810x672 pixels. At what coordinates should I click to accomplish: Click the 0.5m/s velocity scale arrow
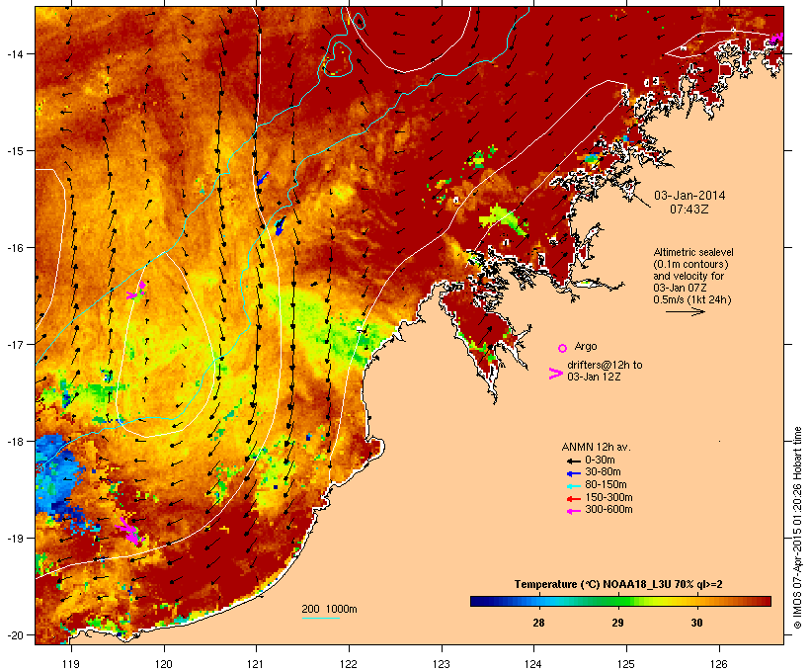685,311
